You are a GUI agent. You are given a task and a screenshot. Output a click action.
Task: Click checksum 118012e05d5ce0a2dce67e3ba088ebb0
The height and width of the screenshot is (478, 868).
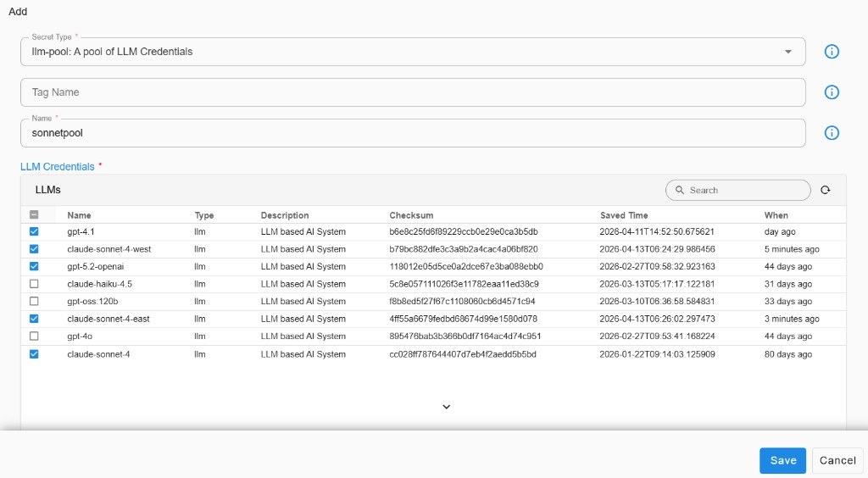[466, 266]
